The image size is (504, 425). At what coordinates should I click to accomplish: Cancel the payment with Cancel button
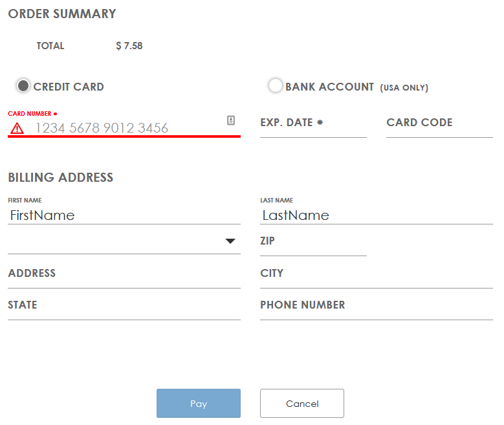tap(302, 404)
